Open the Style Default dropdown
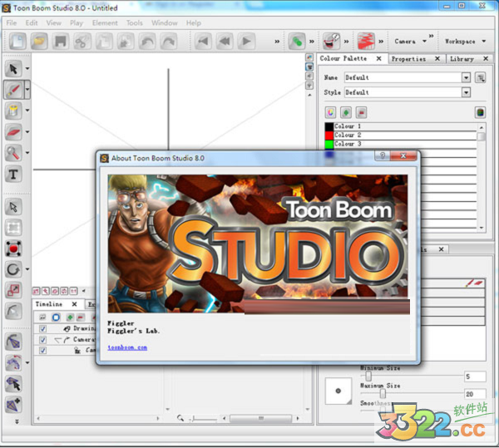This screenshot has height=448, width=499. 466,92
